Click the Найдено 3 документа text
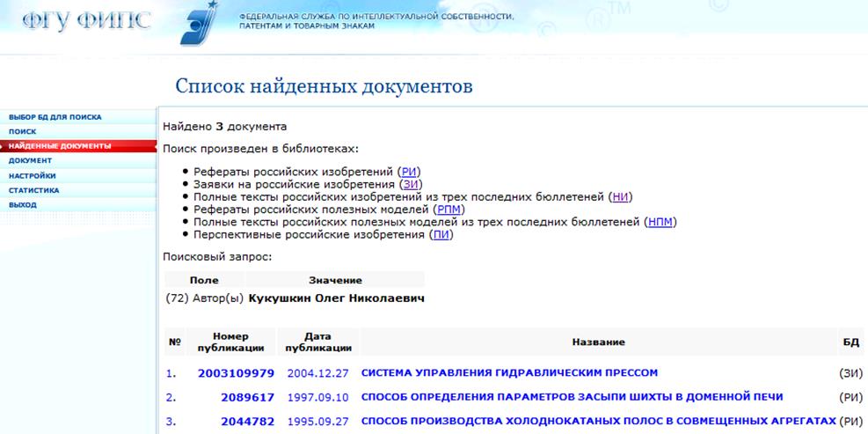868x434 pixels. click(x=225, y=127)
